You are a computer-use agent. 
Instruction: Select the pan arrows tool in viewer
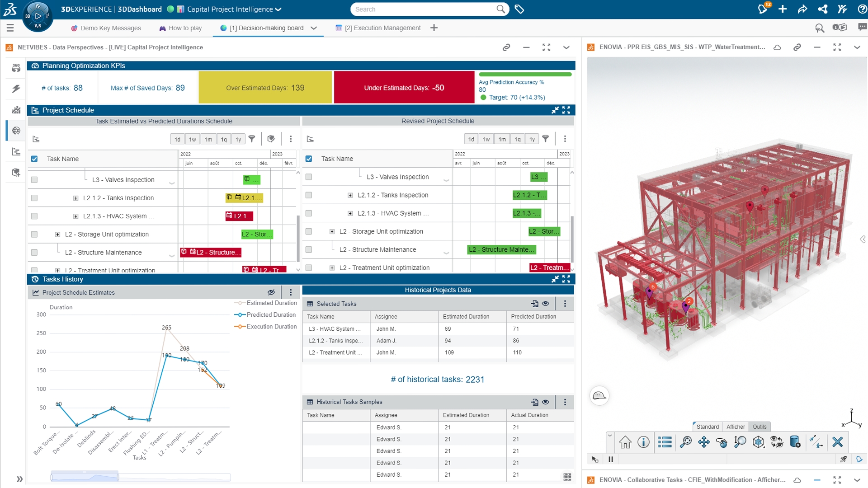[x=703, y=442]
